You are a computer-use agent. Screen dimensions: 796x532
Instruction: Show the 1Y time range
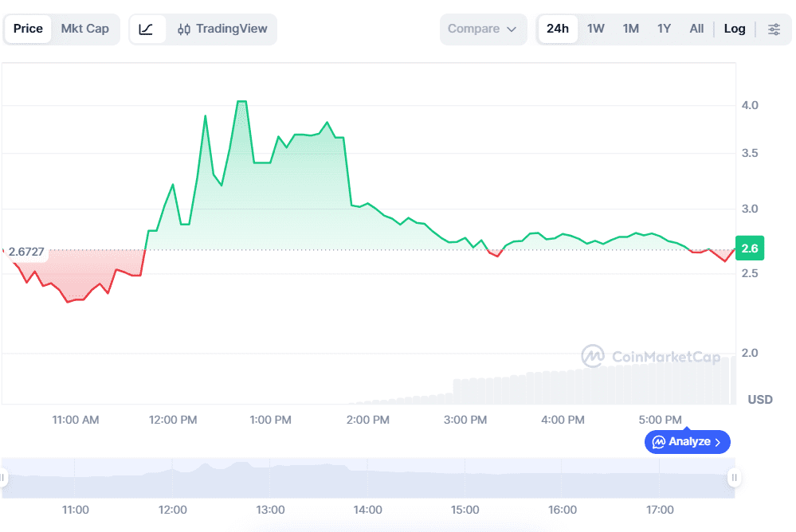(664, 29)
